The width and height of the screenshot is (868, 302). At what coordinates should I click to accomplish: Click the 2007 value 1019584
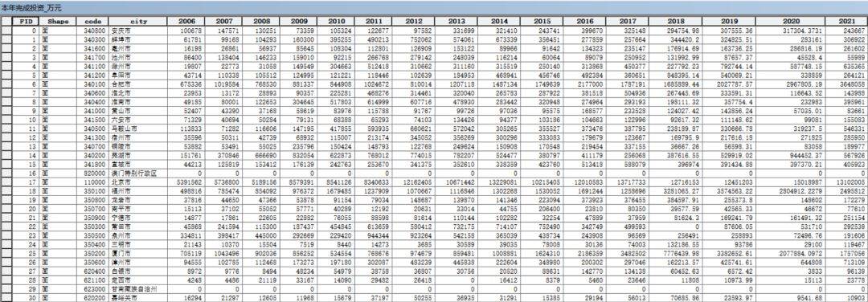223,84
